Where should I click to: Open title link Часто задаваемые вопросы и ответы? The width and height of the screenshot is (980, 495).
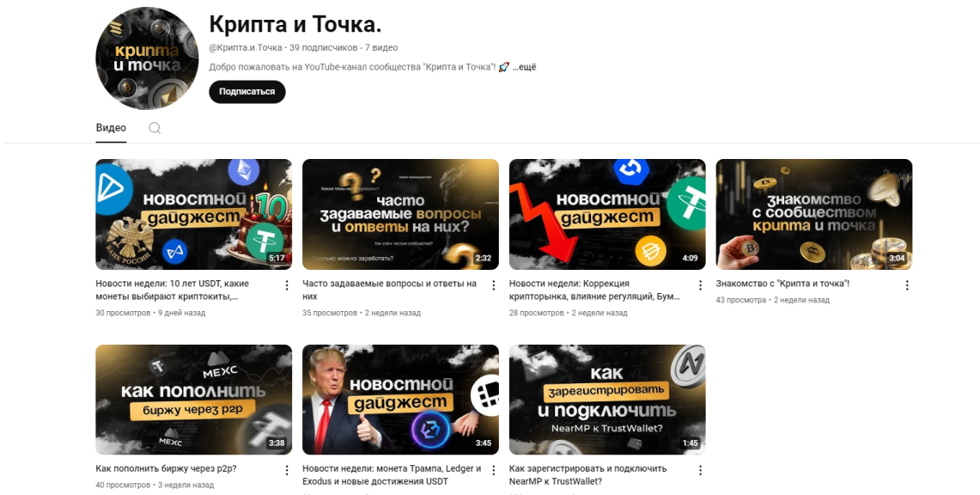(389, 290)
